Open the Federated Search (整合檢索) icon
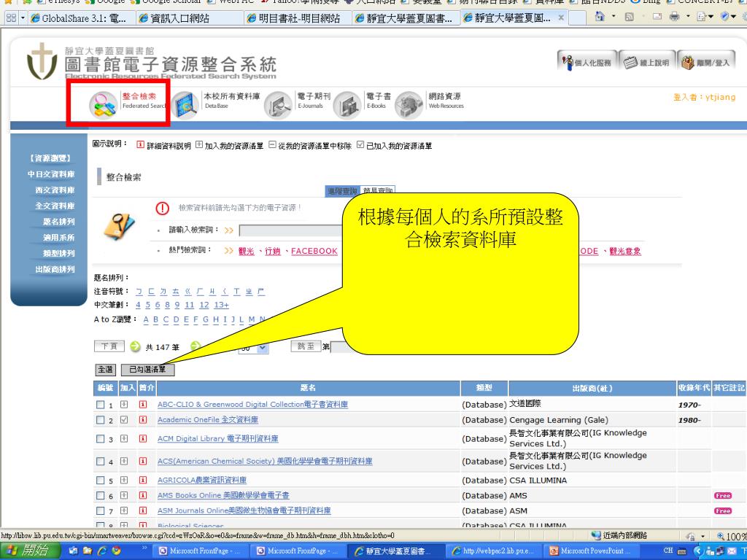The height and width of the screenshot is (560, 747). (x=103, y=105)
